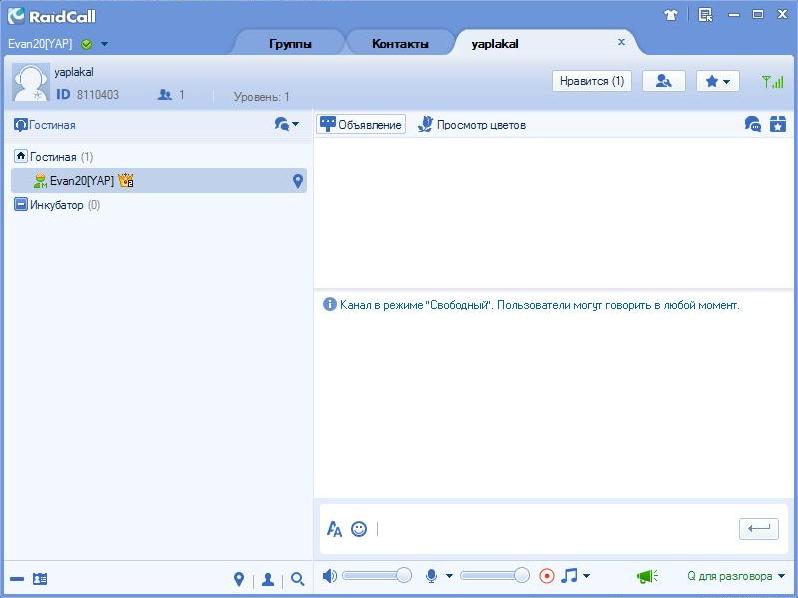Image resolution: width=798 pixels, height=598 pixels.
Task: Open the music note dropdown arrow
Action: coord(586,576)
